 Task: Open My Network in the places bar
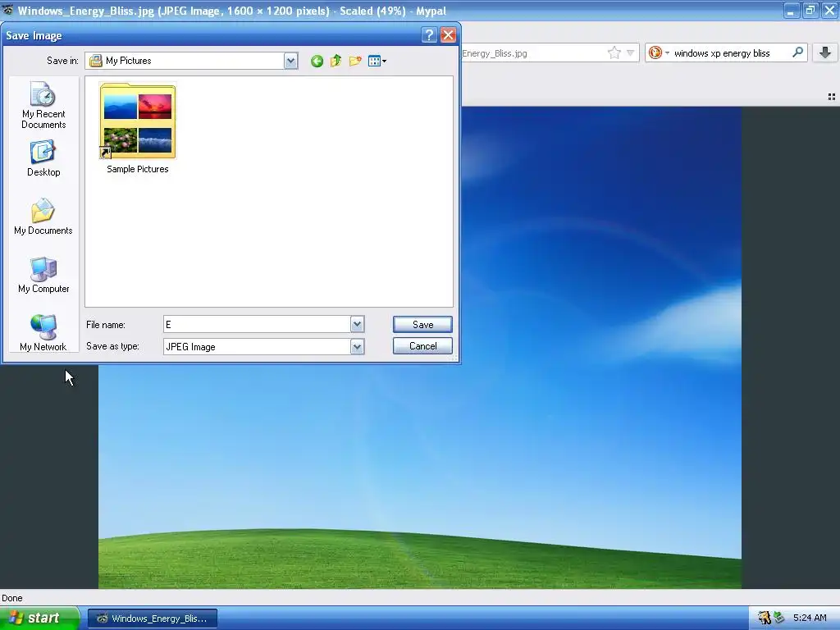(x=43, y=332)
